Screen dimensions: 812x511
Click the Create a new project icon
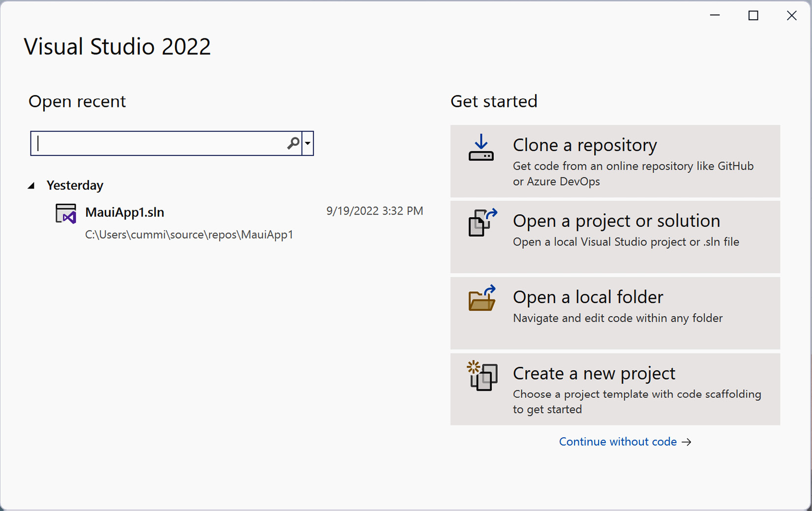point(482,376)
